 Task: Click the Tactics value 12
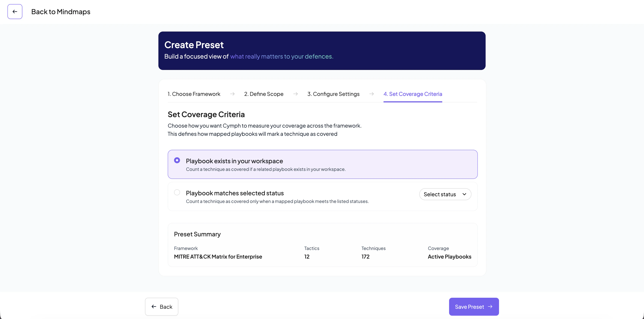307,257
